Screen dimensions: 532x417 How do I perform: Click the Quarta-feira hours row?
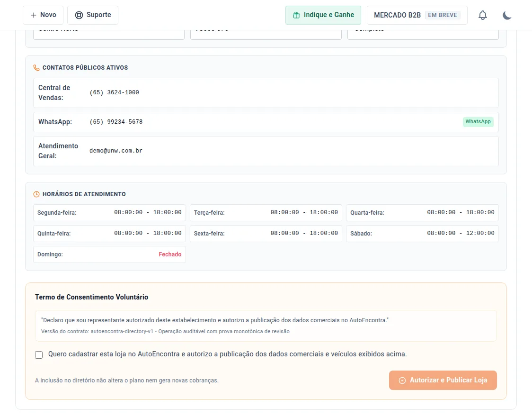coord(422,213)
